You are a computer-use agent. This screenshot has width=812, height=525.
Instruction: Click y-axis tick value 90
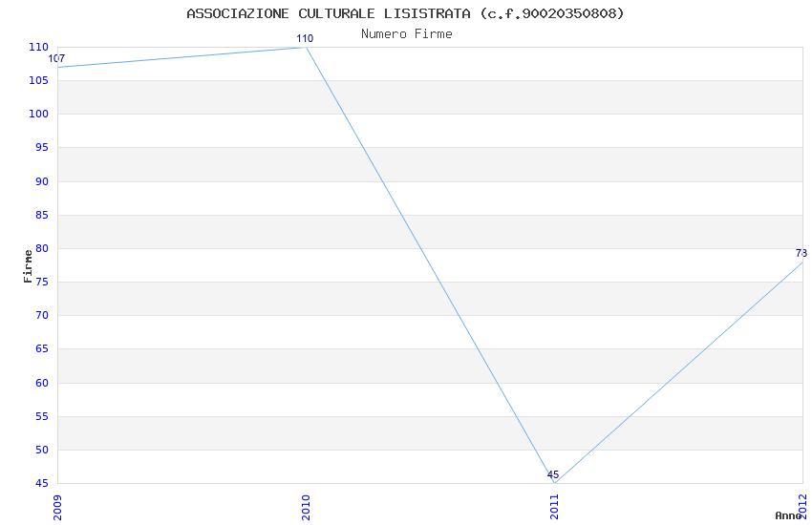[x=42, y=181]
